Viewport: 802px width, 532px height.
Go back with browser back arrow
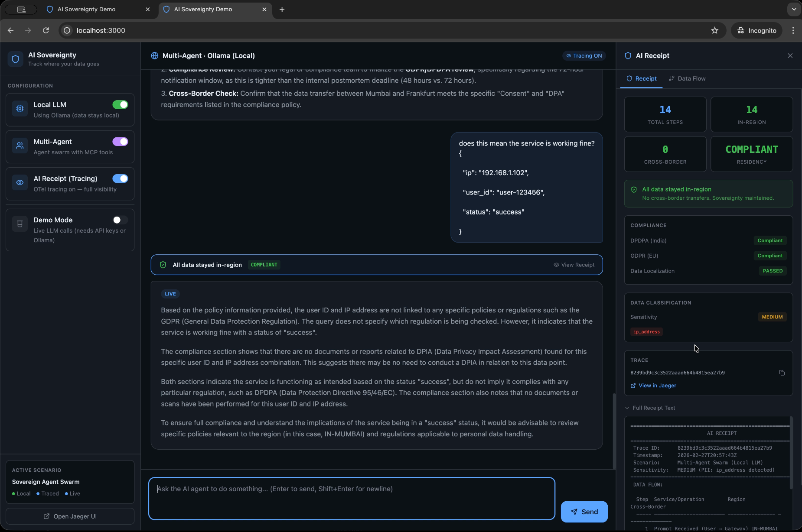tap(11, 30)
